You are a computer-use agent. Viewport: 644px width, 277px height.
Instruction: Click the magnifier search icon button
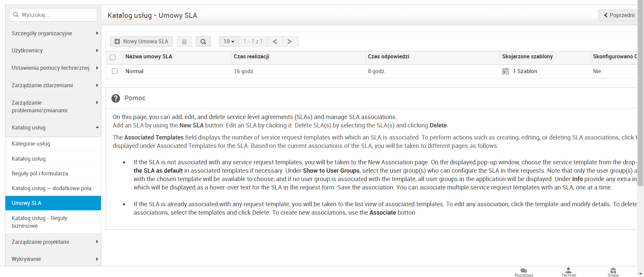pyautogui.click(x=203, y=42)
